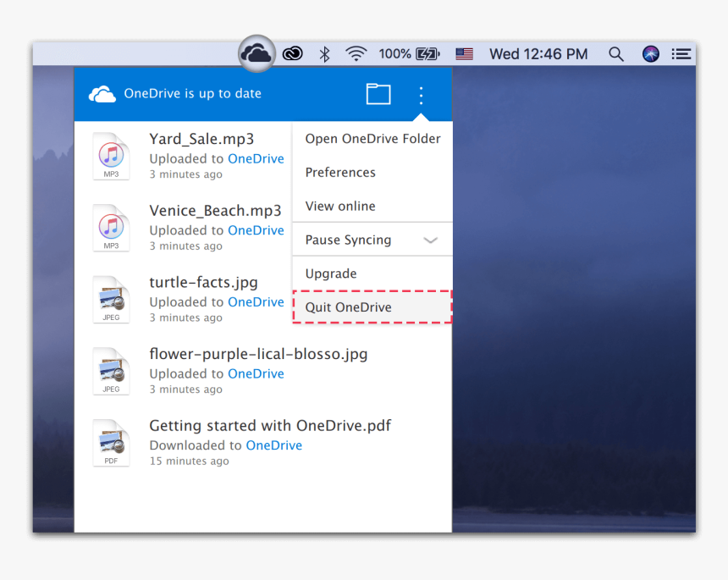The width and height of the screenshot is (728, 580).
Task: Click the OneDrive cloud icon in menu bar
Action: click(x=256, y=53)
